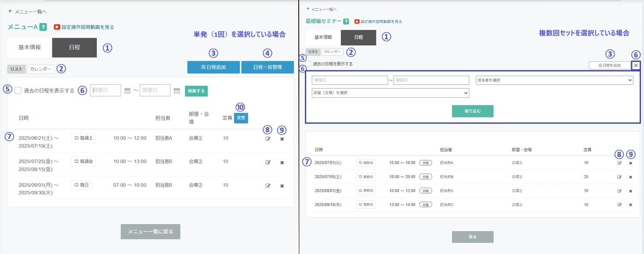Expand the 部屋（会場）を選択 dropdown
This screenshot has width=644, height=254.
[390, 93]
